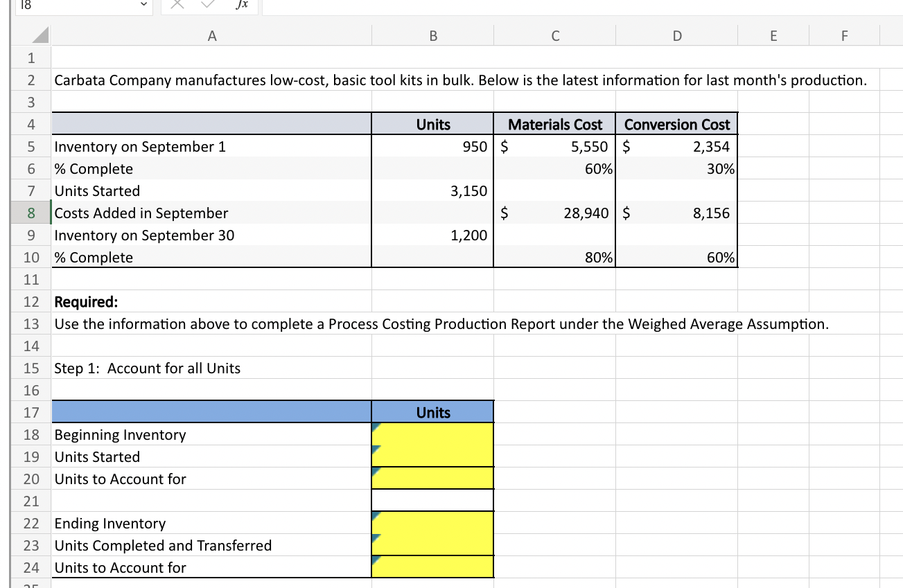The width and height of the screenshot is (903, 588).
Task: Select the 8,156 conversion cost cell
Action: point(676,213)
